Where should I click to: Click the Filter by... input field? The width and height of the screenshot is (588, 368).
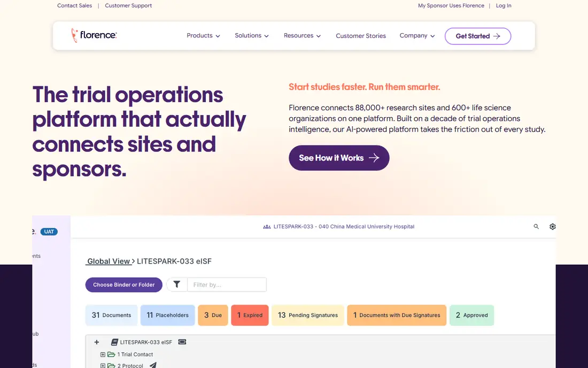click(x=227, y=285)
